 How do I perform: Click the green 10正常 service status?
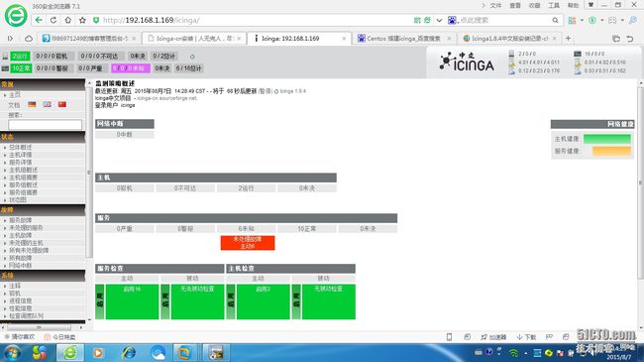22,68
